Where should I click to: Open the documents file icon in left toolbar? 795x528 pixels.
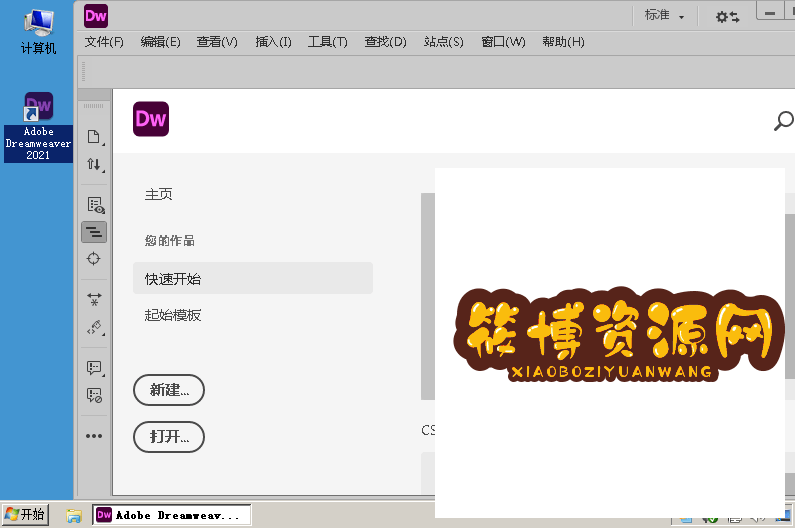tap(94, 137)
